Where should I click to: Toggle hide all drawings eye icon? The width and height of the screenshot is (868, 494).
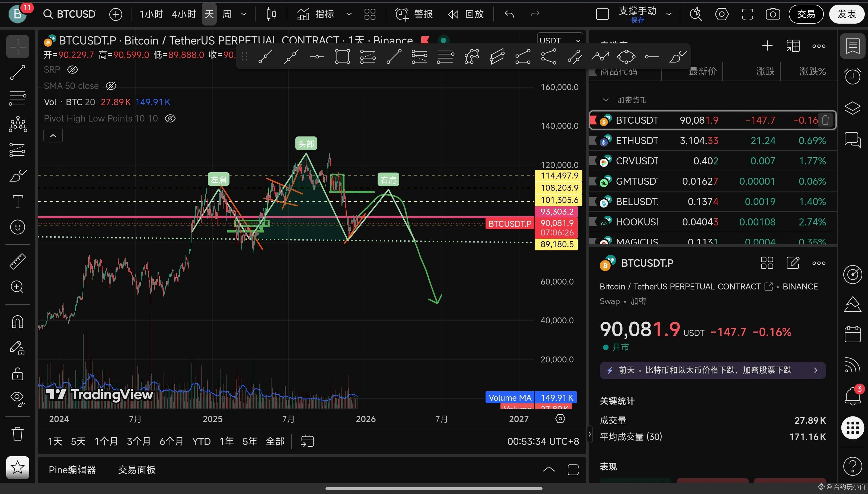(18, 399)
